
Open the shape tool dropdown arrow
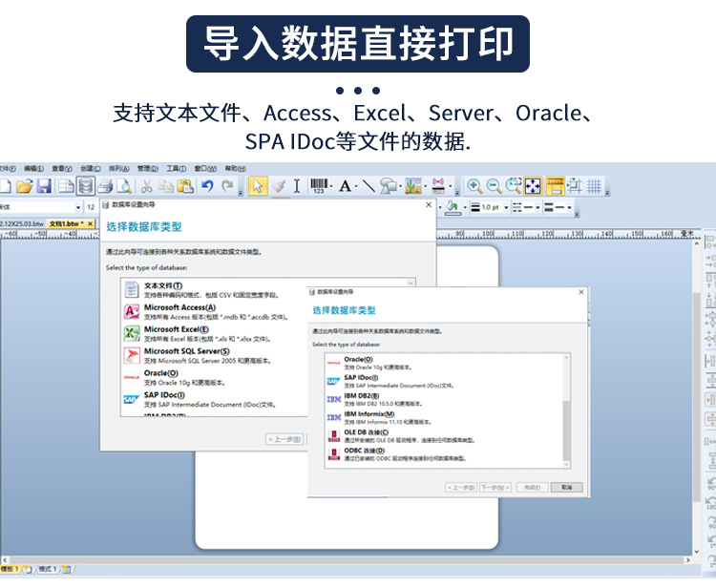tap(400, 186)
